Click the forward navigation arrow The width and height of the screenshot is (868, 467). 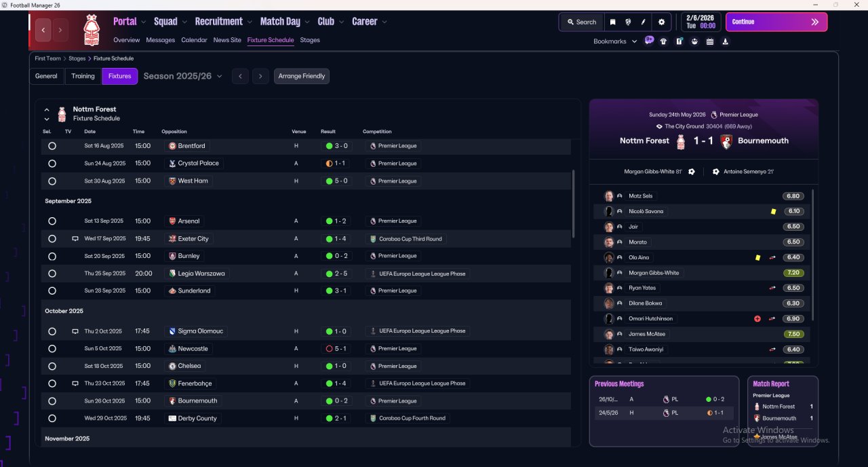click(60, 30)
